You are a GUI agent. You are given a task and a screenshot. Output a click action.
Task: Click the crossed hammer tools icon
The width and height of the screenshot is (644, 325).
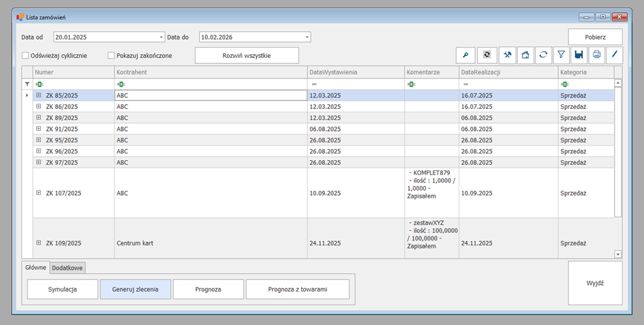pyautogui.click(x=507, y=55)
